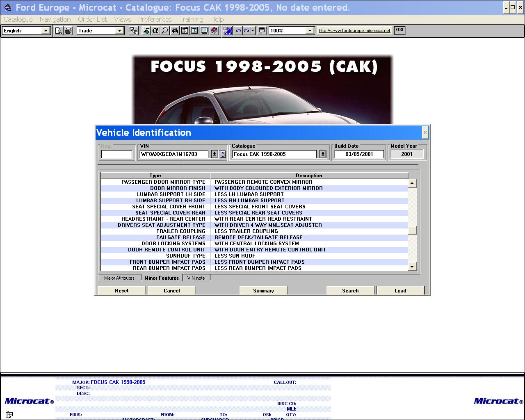Click the VIN refresh arrow icon
Viewport: 525px width, 420px height.
click(223, 154)
